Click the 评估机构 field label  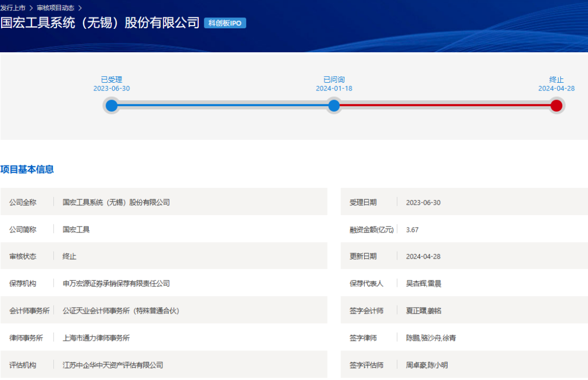pyautogui.click(x=23, y=365)
